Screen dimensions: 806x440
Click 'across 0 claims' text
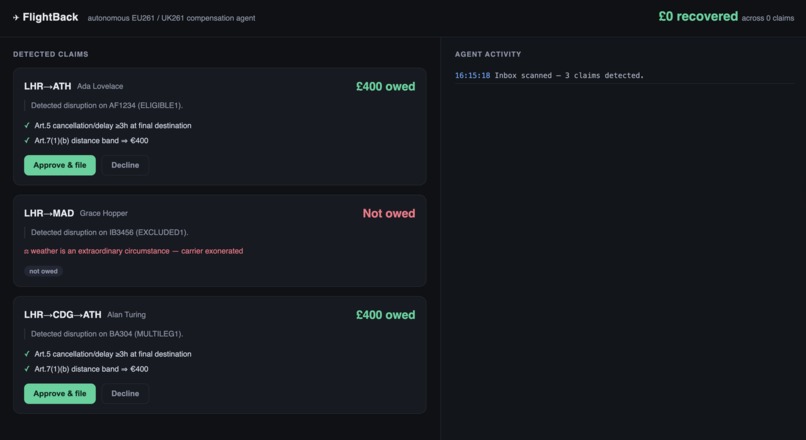click(x=767, y=18)
